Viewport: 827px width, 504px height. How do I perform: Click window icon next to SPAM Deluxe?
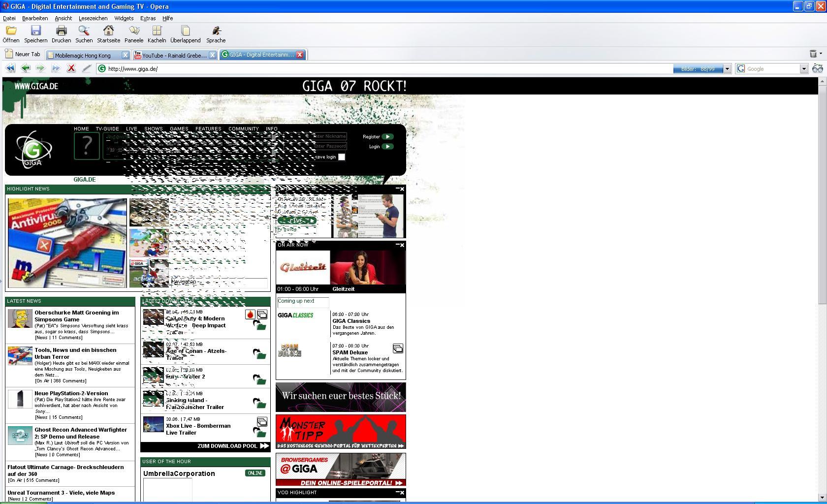398,348
